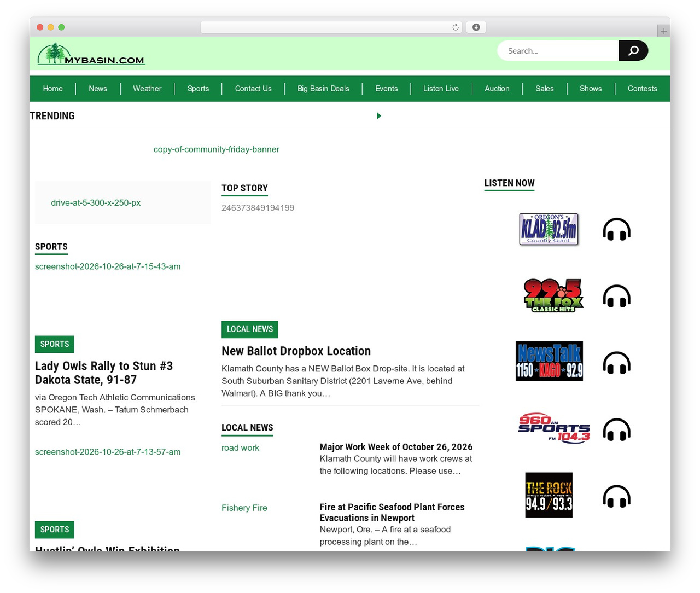Open Fire at Pacific Seafood Plant story

(x=392, y=513)
